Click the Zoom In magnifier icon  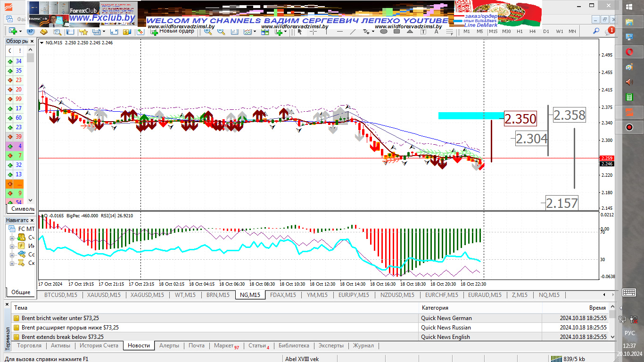point(208,32)
